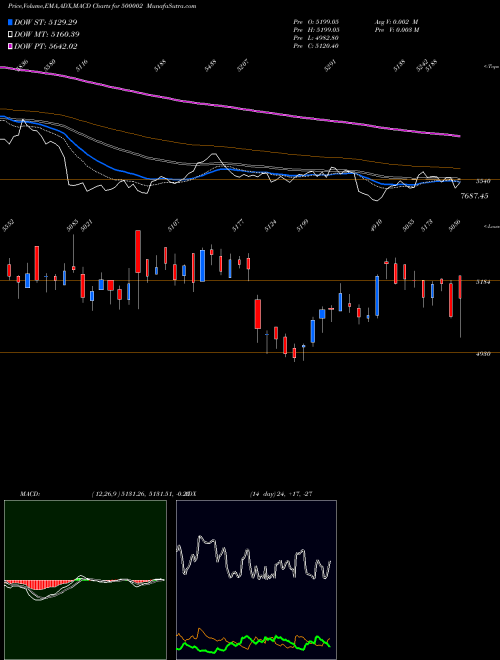Click the blue DOW ST legend swatch

pyautogui.click(x=10, y=22)
